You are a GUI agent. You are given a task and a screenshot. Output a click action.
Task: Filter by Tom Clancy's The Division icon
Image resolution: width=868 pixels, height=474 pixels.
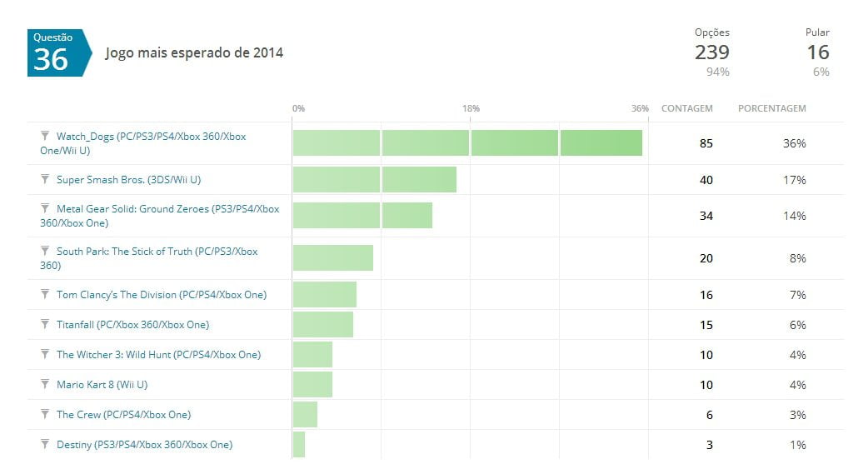pos(45,294)
